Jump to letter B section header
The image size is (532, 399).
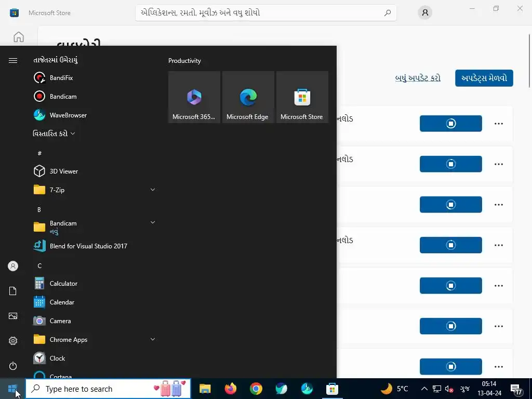click(39, 210)
